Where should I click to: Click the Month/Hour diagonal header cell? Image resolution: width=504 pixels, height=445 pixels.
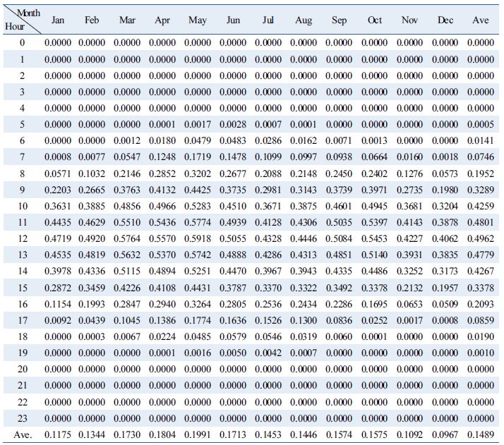click(21, 20)
